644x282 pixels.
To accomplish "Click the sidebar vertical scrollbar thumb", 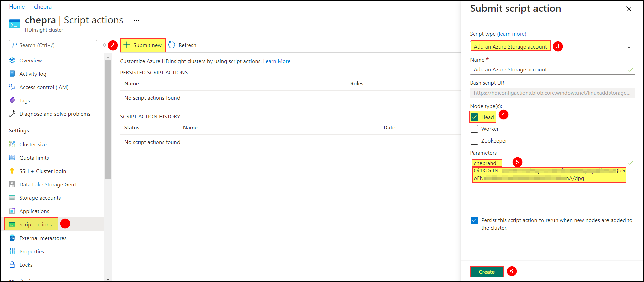I will click(x=108, y=119).
